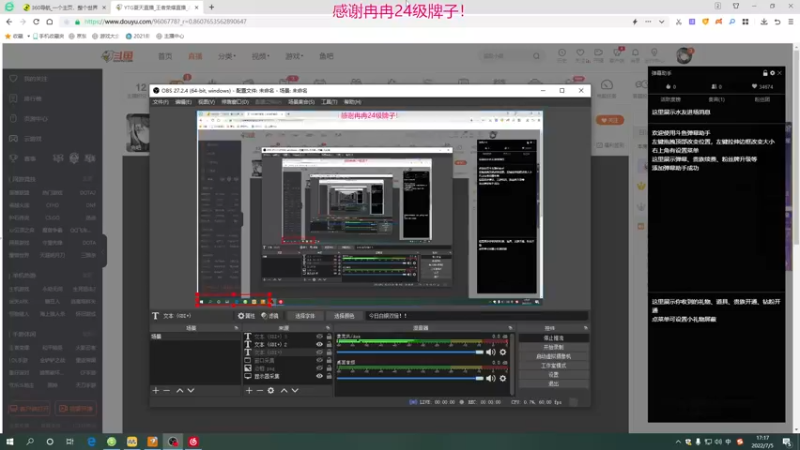Viewport: 800px width, 450px height.
Task: Toggle lock on 窗口采集 source
Action: [x=329, y=360]
